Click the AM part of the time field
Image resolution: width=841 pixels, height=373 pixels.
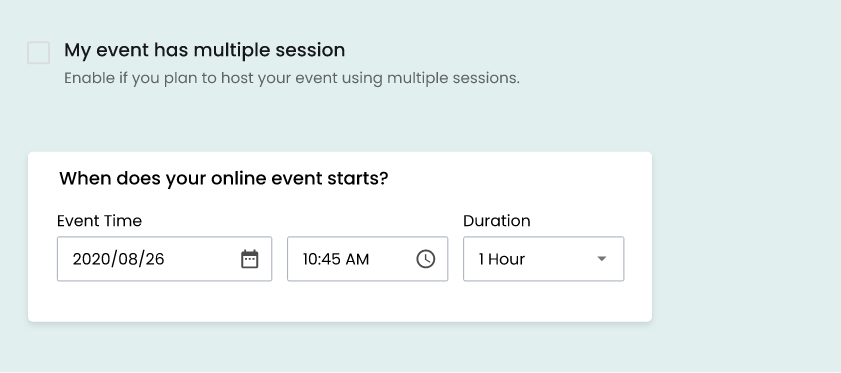point(357,259)
